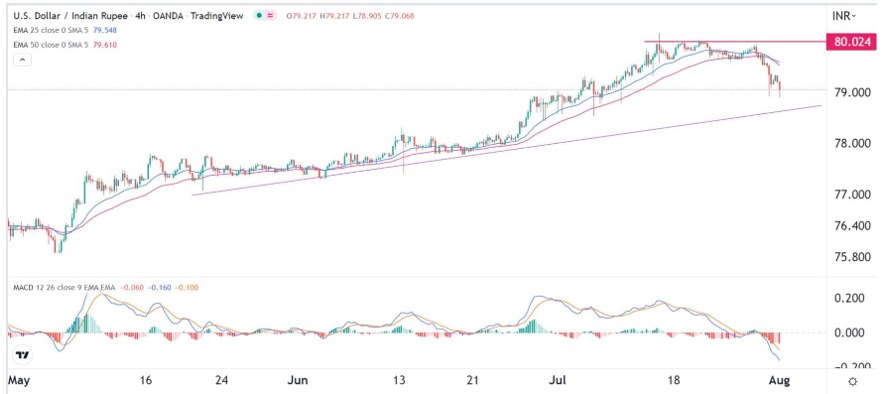Viewport: 883px width, 394px height.
Task: Click the Aug date marker on time axis
Action: pos(781,380)
